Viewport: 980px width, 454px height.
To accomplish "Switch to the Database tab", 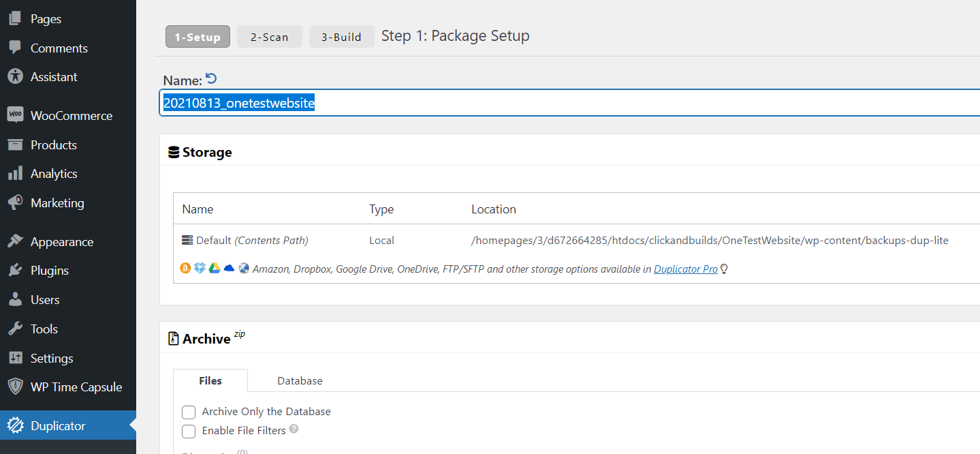I will point(300,380).
